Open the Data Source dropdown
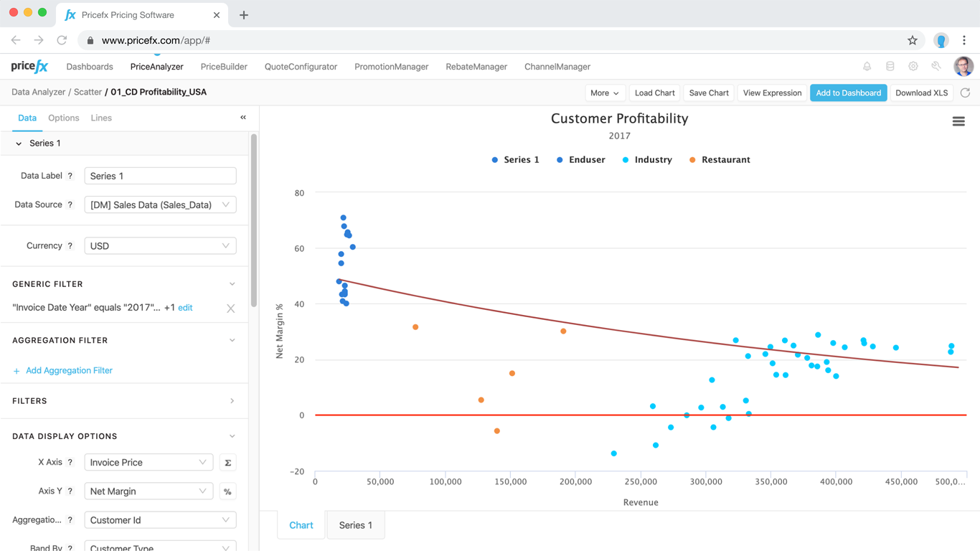Viewport: 980px width, 551px height. tap(160, 205)
